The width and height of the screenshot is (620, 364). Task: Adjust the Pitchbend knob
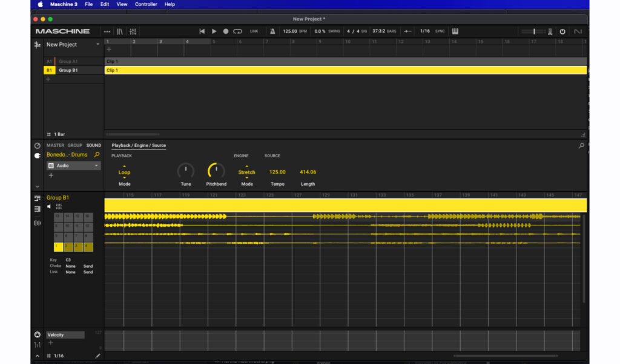216,171
